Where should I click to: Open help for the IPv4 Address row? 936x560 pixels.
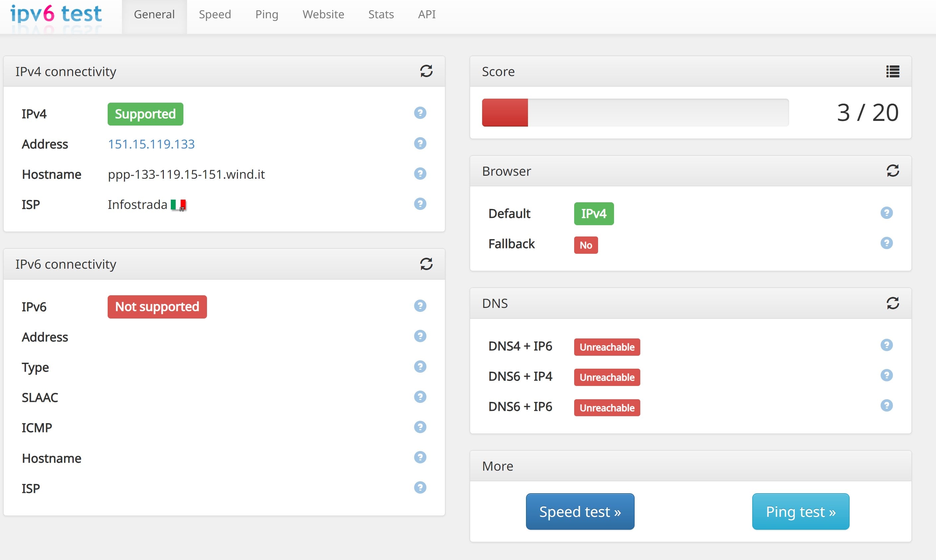420,143
